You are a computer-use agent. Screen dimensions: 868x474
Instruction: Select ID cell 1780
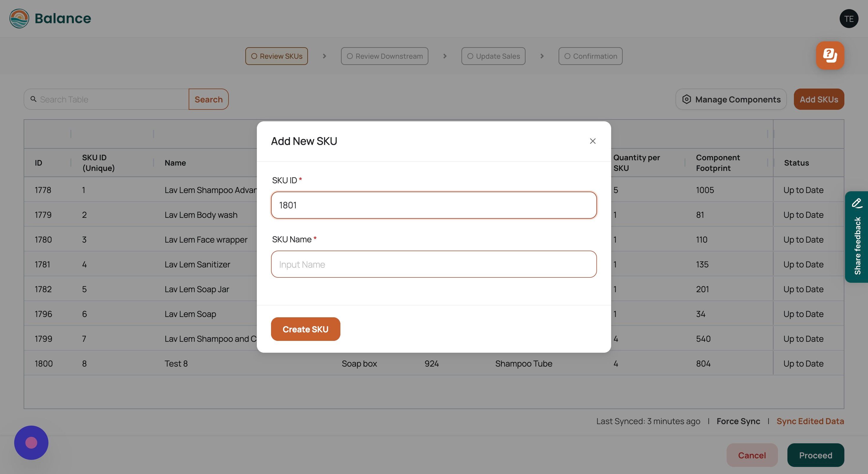coord(43,240)
